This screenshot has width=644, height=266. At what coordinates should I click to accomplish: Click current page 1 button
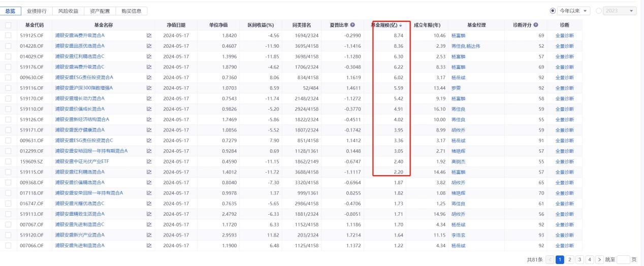[560, 259]
